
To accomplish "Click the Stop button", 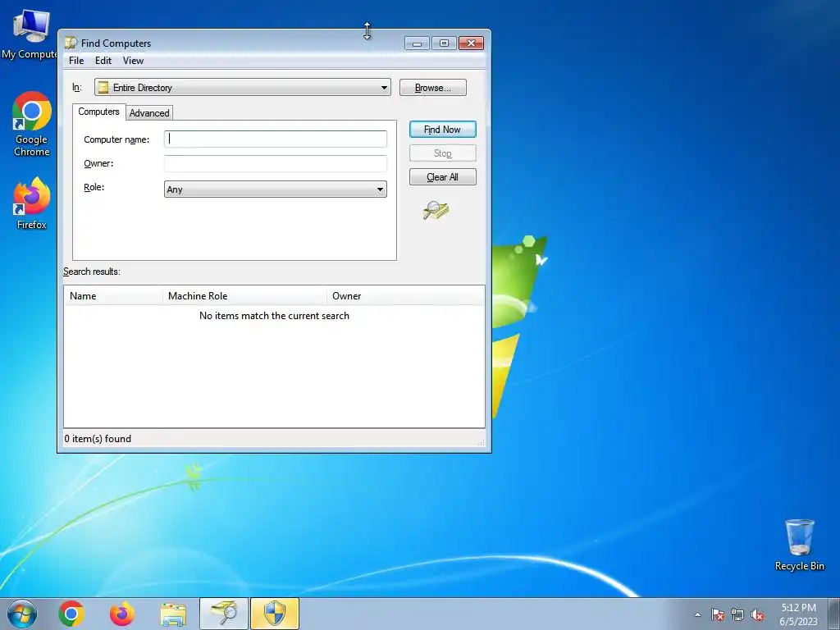I will click(x=442, y=153).
